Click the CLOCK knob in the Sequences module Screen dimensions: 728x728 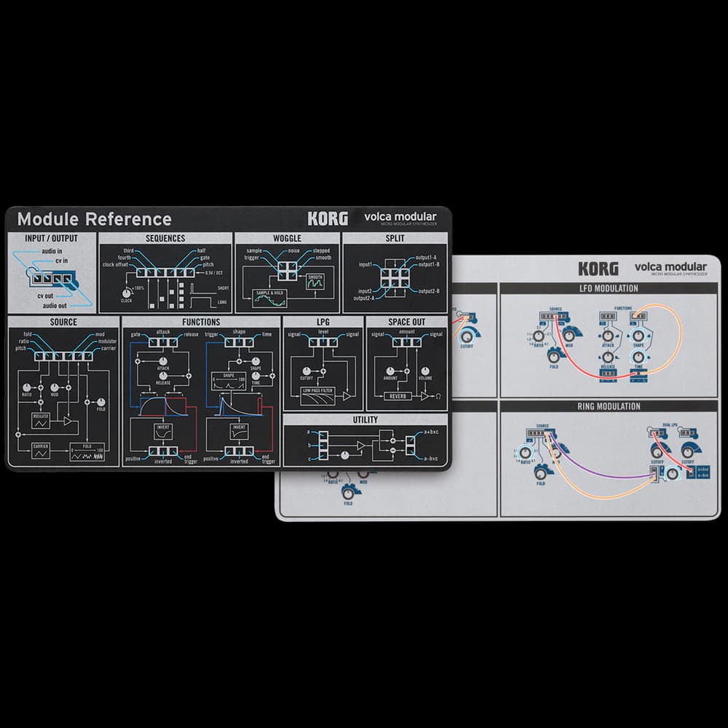click(126, 293)
